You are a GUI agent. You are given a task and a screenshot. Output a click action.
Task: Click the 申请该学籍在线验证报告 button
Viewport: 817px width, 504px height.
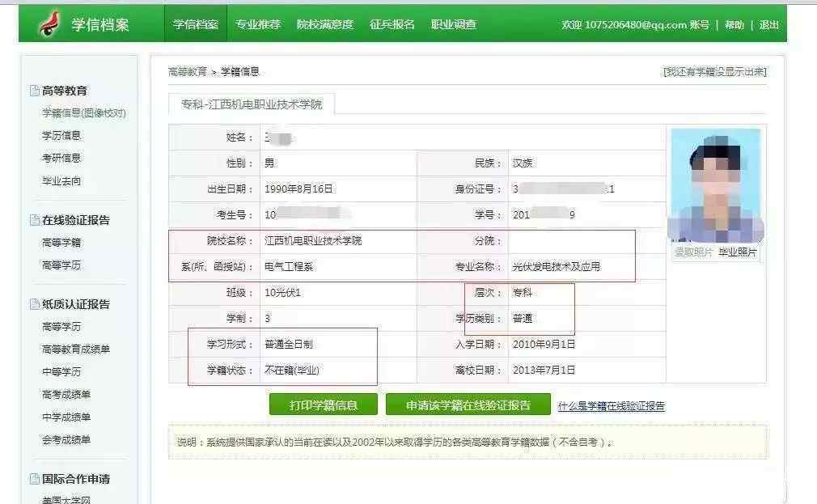tap(468, 405)
